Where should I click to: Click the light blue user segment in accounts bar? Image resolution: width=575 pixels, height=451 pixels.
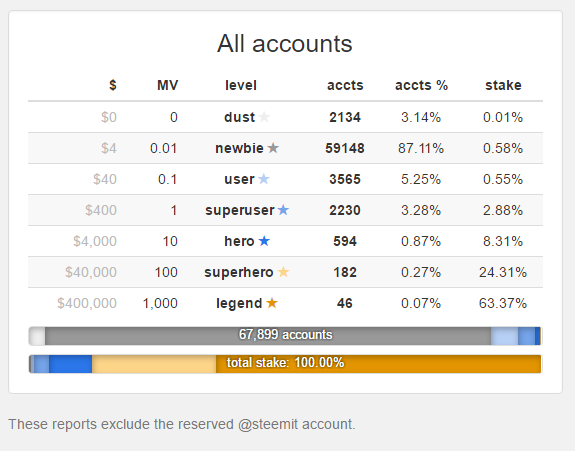pyautogui.click(x=504, y=336)
